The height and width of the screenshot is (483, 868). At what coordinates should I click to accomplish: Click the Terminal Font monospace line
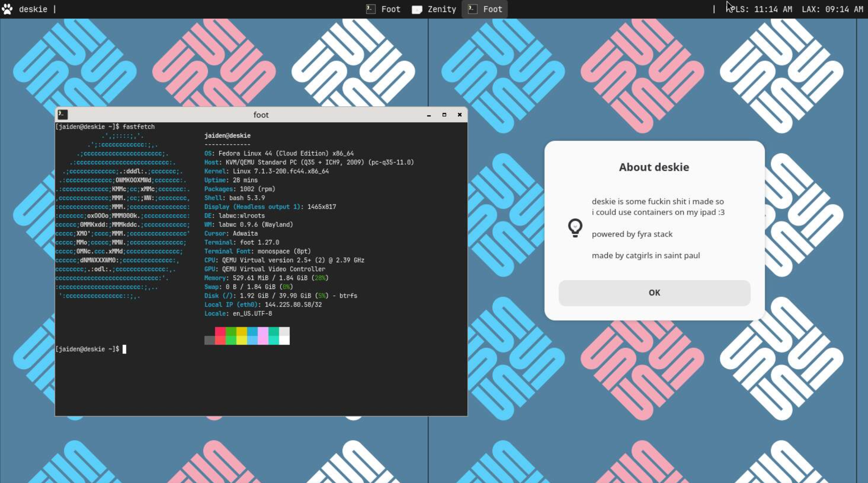[x=258, y=251]
